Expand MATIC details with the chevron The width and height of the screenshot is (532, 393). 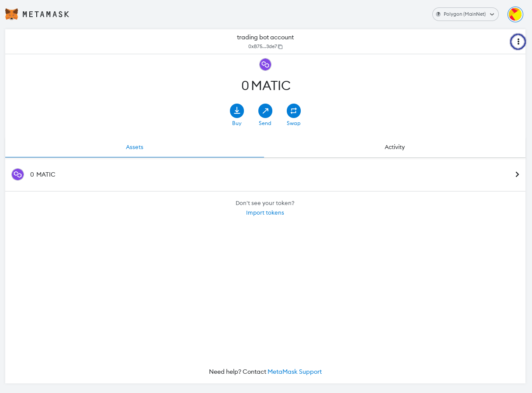[517, 174]
